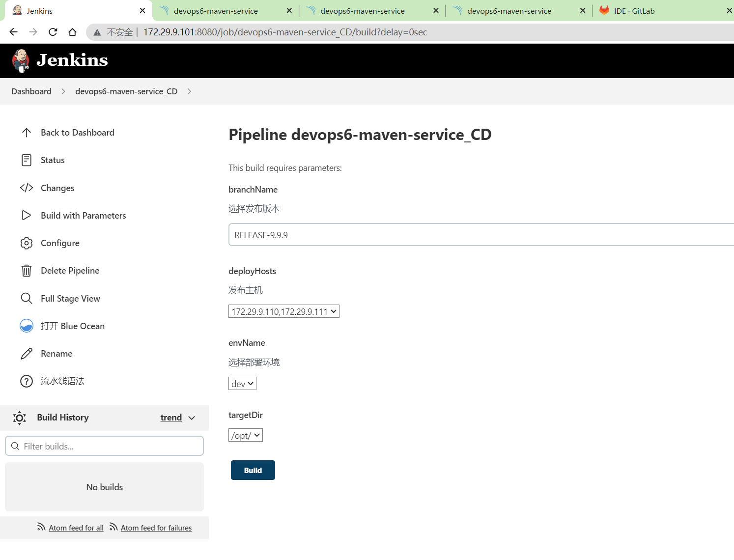
Task: Click the Build History heading
Action: (x=63, y=418)
